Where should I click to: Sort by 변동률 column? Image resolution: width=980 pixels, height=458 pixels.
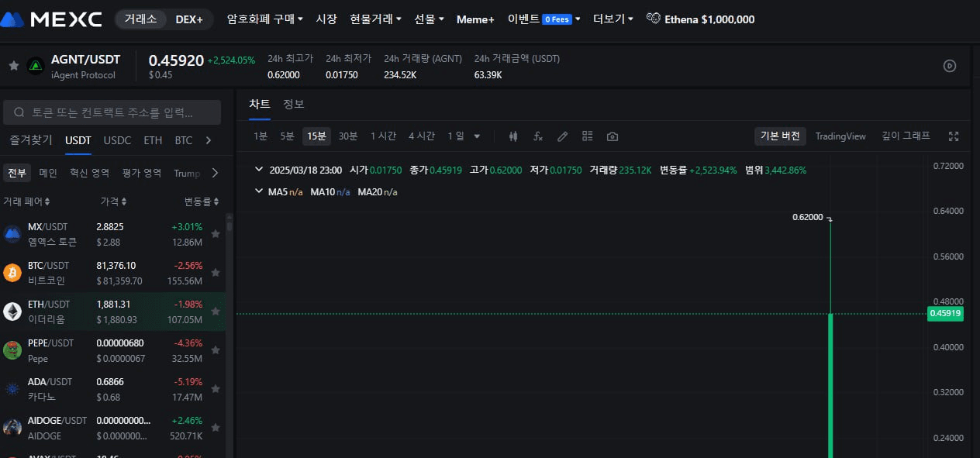point(201,201)
